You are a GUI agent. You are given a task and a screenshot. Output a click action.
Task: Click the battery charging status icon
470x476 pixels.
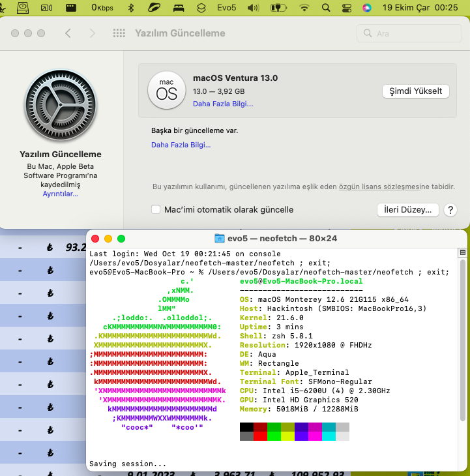coord(279,8)
